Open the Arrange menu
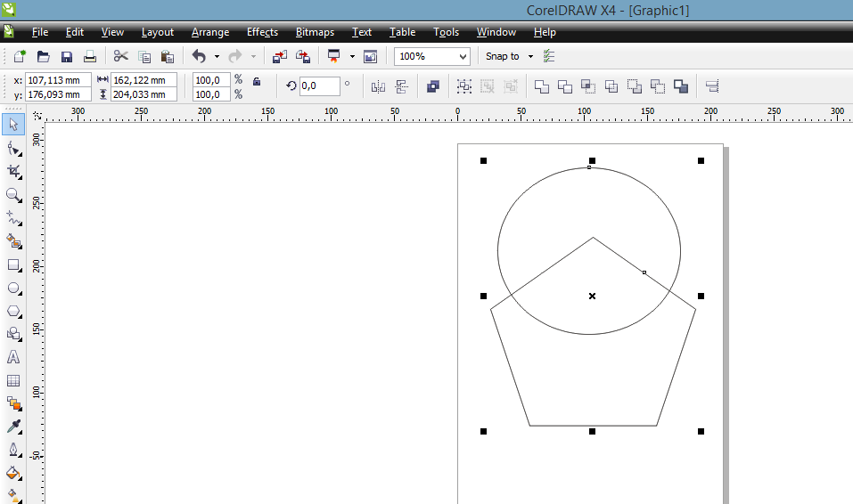The width and height of the screenshot is (853, 504). (x=210, y=32)
